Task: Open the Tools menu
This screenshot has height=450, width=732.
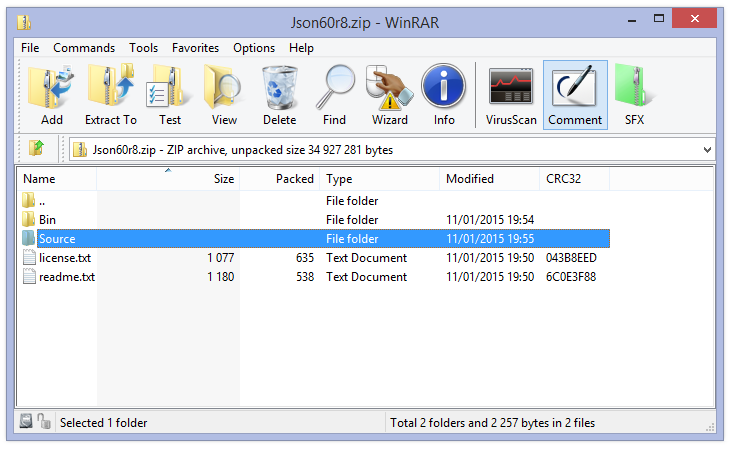Action: [x=143, y=48]
